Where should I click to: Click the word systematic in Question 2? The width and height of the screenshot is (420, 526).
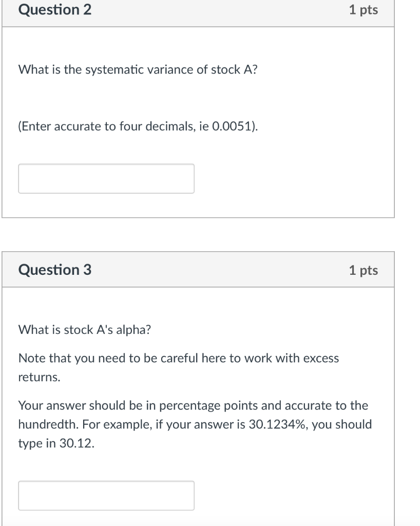(x=109, y=70)
